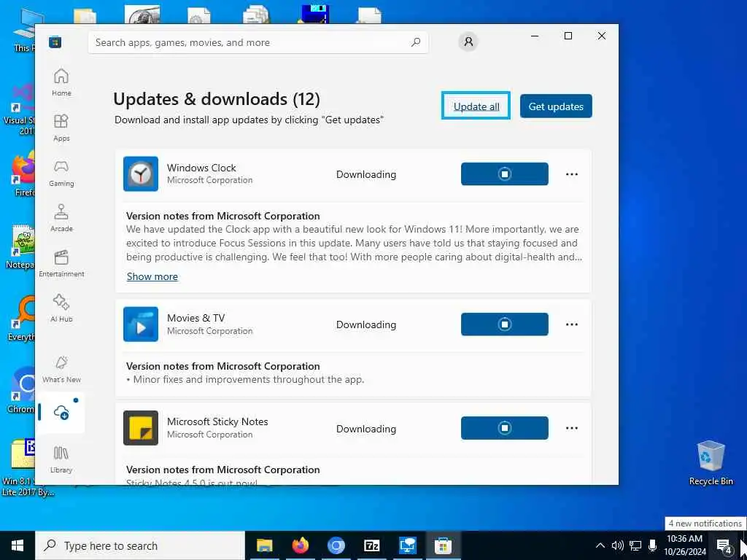This screenshot has height=560, width=747.
Task: Open more options for Microsoft Sticky Notes
Action: pos(572,429)
